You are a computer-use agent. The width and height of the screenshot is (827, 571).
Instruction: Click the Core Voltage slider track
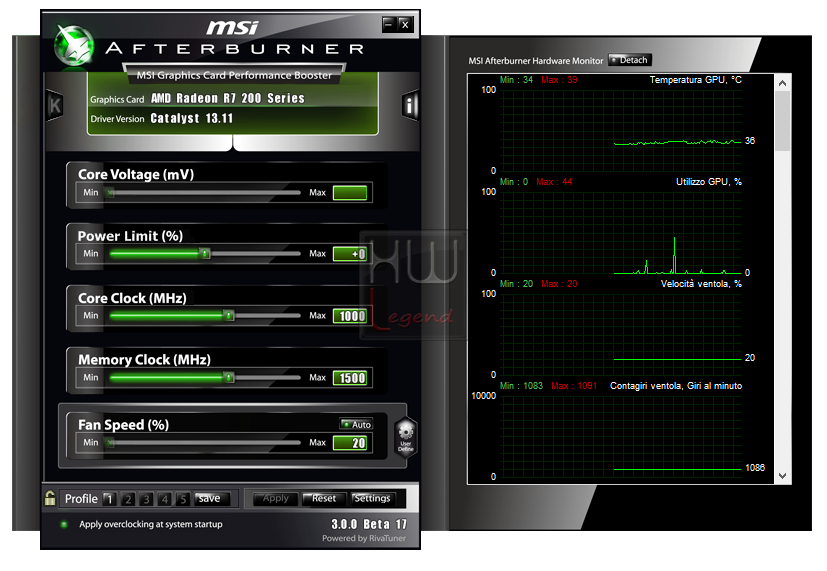pyautogui.click(x=204, y=192)
